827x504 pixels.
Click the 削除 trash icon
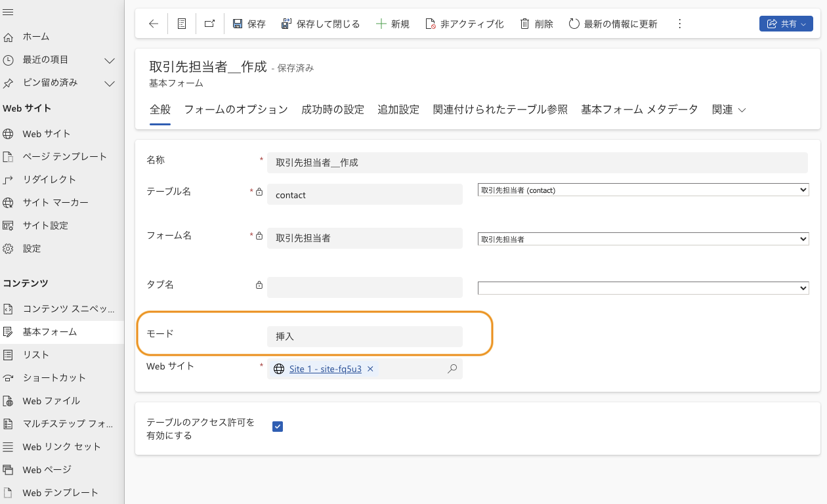click(524, 24)
